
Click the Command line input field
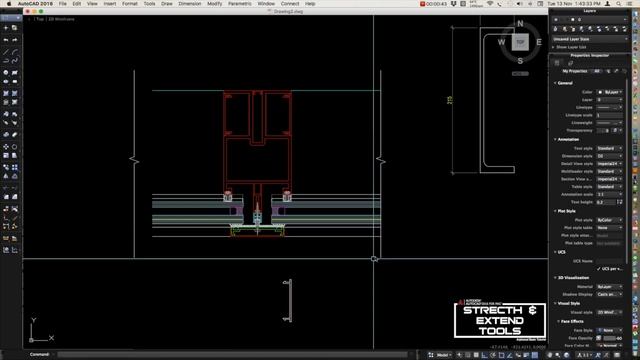(233, 354)
